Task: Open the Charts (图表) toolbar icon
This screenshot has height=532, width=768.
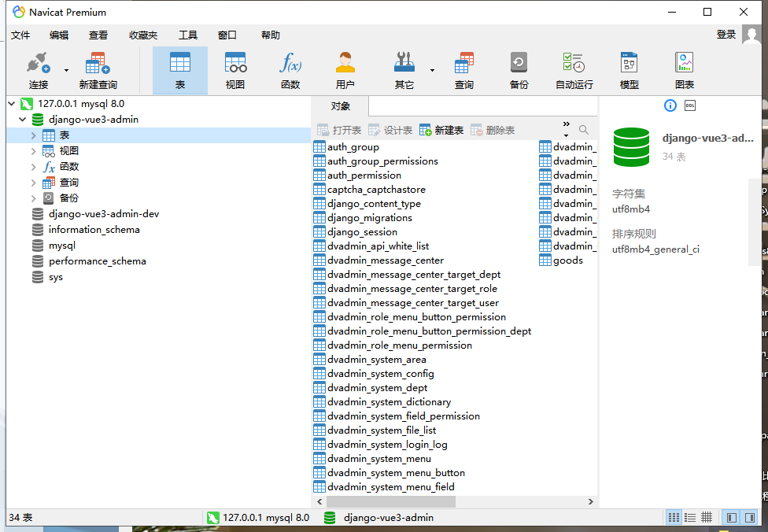Action: coord(685,71)
